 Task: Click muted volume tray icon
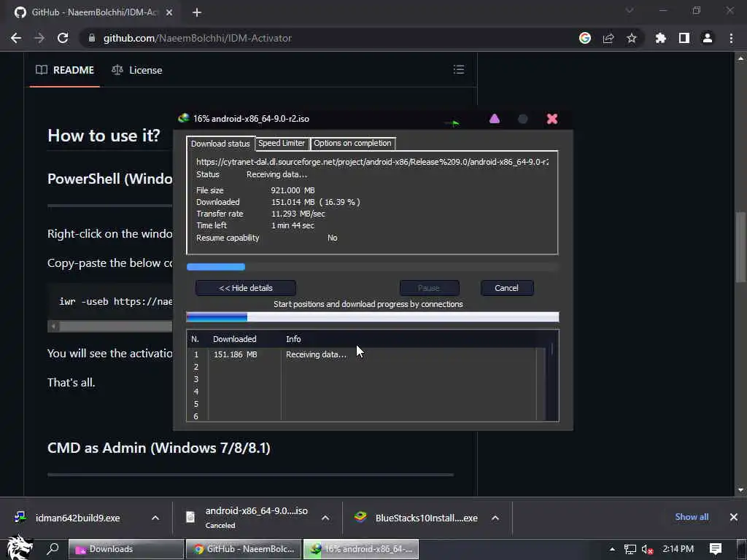647,549
